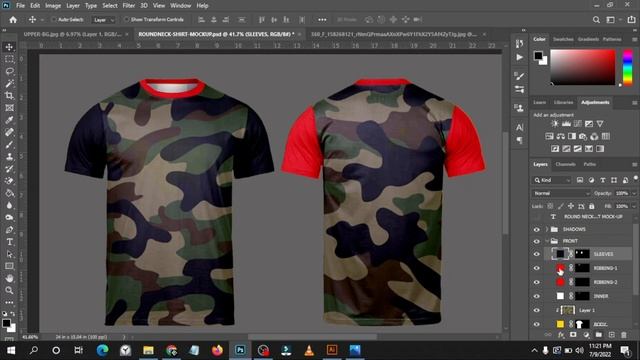Open the Opacity dropdown arrow

coord(633,193)
